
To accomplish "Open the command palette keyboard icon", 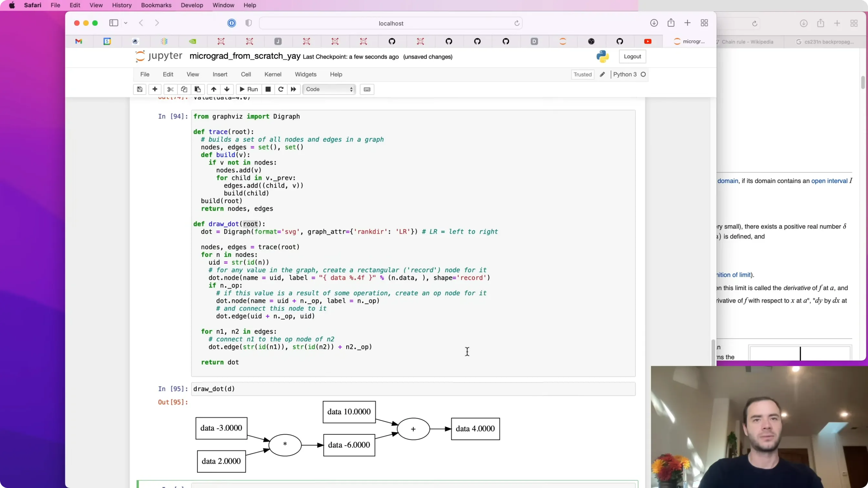I will (367, 89).
